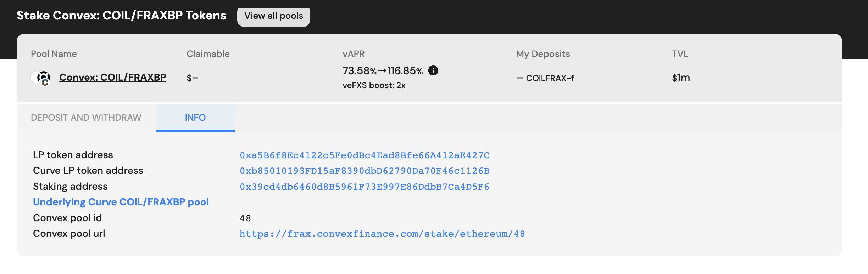Viewport: 868px width, 274px height.
Task: Open the Curve LP token address link
Action: pyautogui.click(x=365, y=171)
